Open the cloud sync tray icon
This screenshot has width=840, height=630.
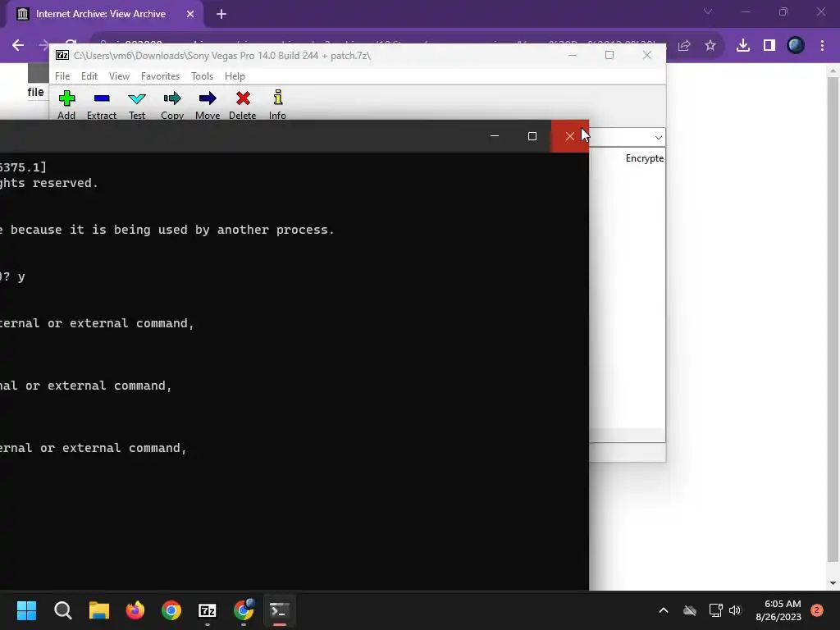click(689, 610)
